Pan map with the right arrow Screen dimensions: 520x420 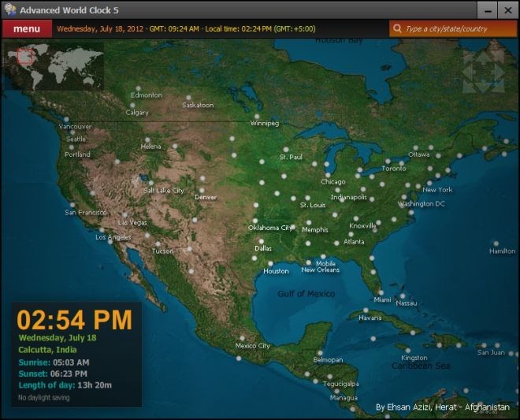pos(500,72)
